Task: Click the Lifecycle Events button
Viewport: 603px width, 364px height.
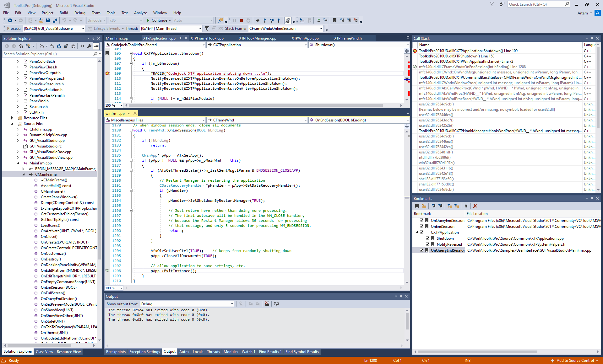Action: [x=106, y=29]
